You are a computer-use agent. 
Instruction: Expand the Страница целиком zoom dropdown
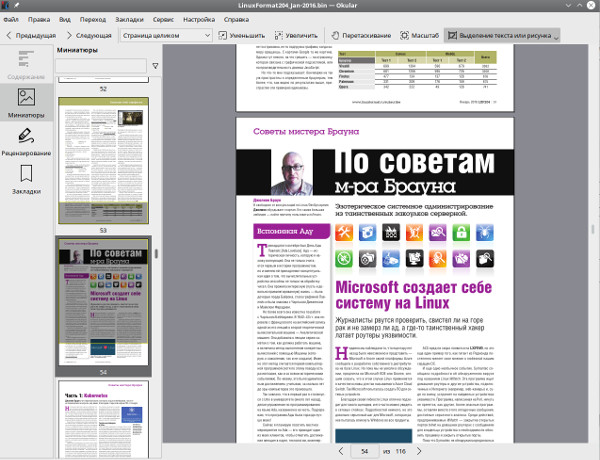(x=166, y=36)
